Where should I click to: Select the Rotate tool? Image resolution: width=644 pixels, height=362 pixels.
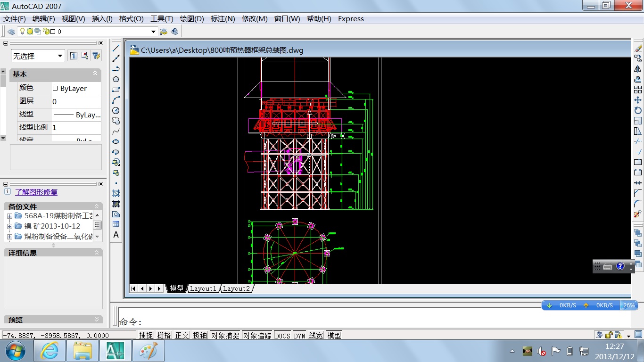(638, 110)
